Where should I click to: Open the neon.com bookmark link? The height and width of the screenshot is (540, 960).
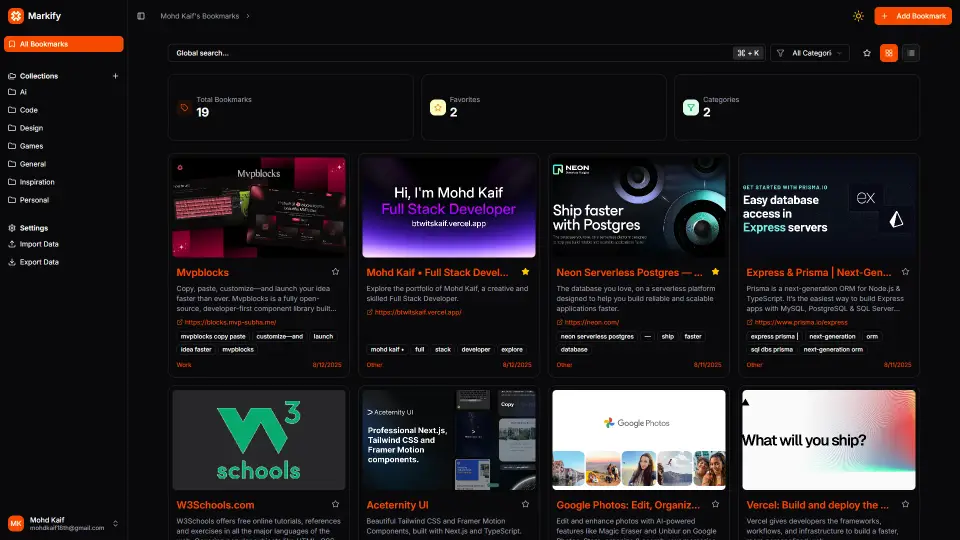pyautogui.click(x=591, y=322)
